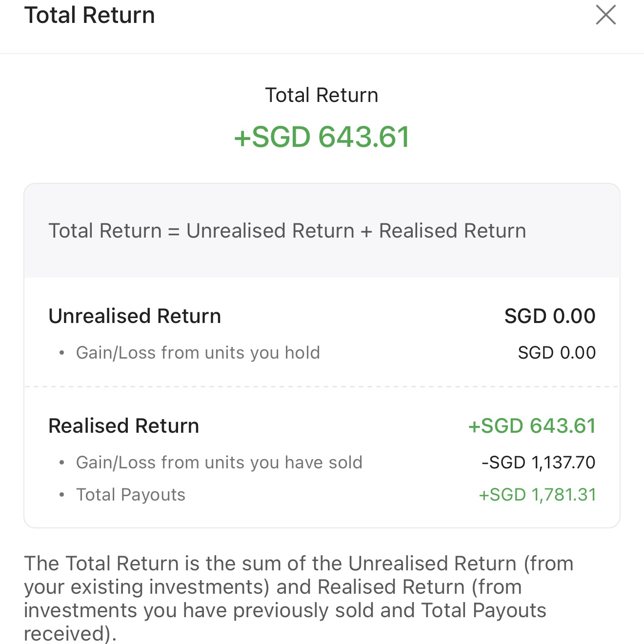Tap the Unrealised Return SGD 0.00 value

tap(550, 316)
